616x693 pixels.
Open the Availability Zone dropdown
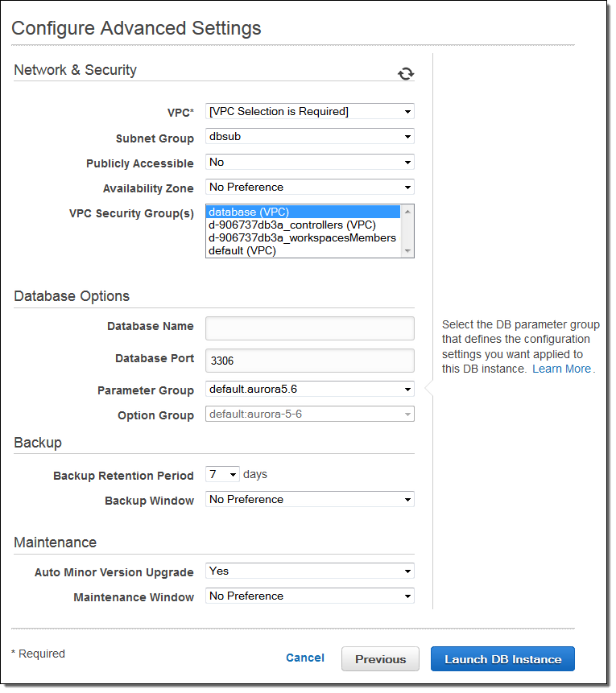click(x=310, y=188)
